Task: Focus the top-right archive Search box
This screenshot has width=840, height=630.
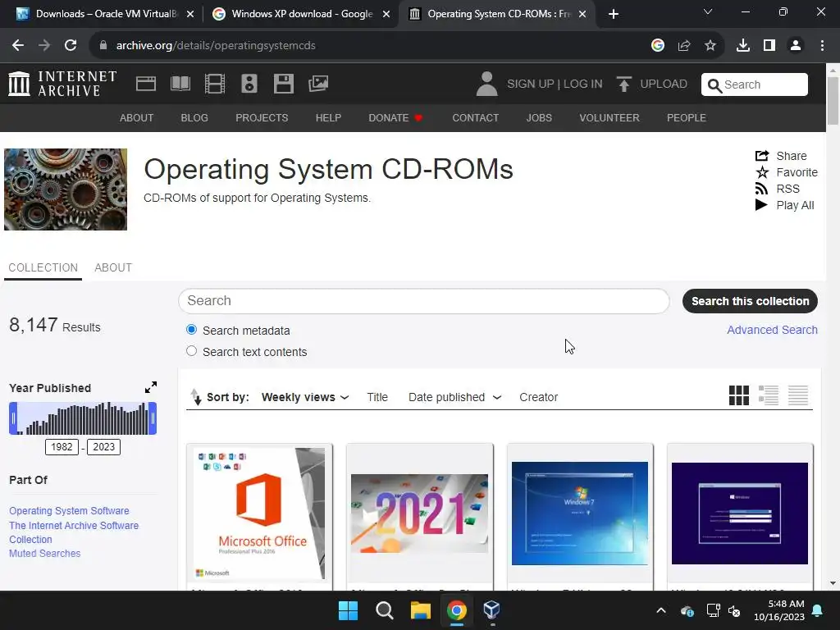Action: [x=755, y=84]
